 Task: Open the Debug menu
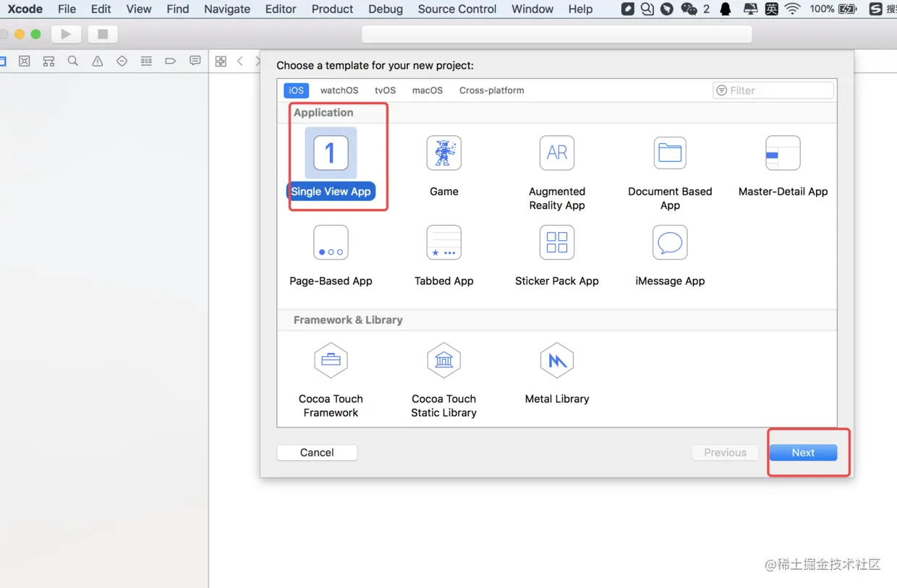click(x=386, y=9)
